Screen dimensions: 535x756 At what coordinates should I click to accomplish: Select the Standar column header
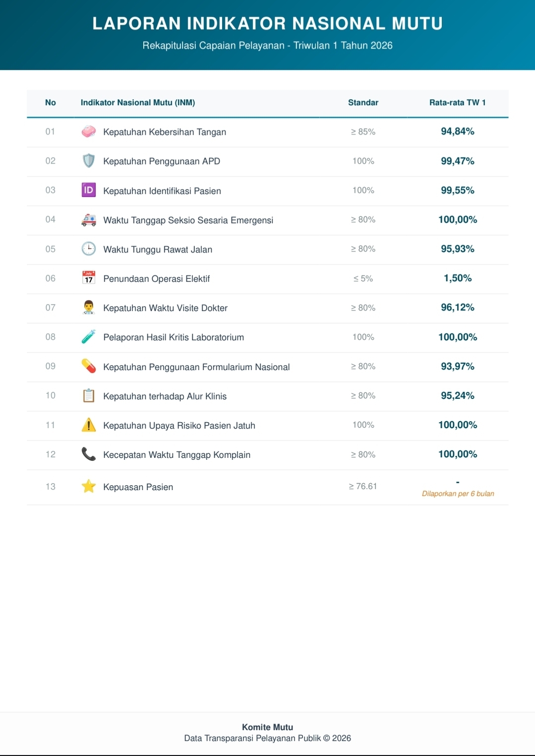click(x=363, y=103)
